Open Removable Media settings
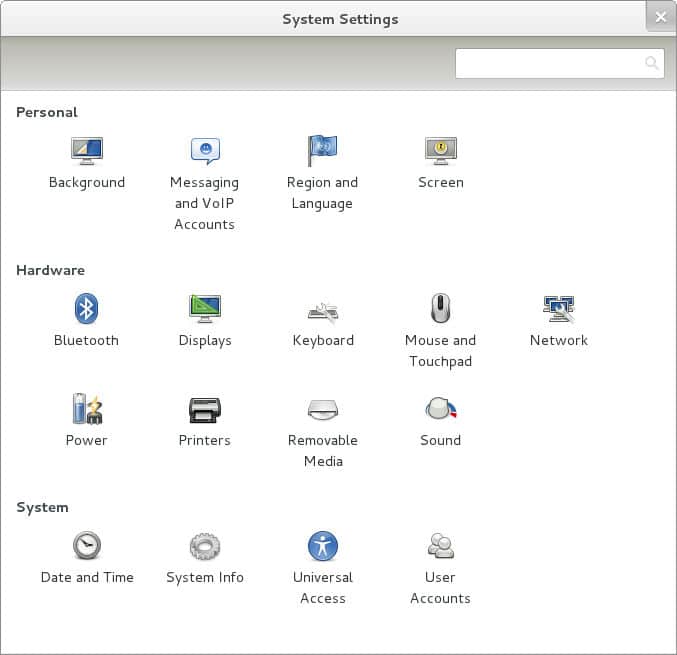The height and width of the screenshot is (655, 677). click(322, 409)
